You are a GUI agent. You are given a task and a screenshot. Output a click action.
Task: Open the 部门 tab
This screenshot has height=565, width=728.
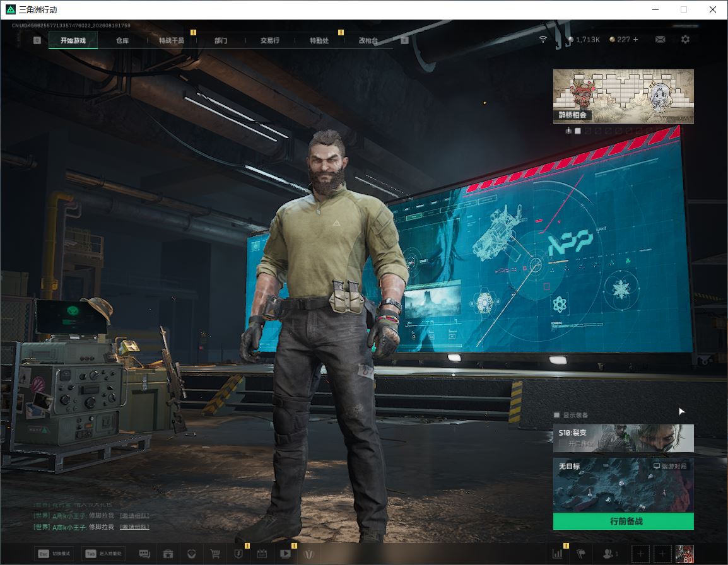tap(221, 40)
